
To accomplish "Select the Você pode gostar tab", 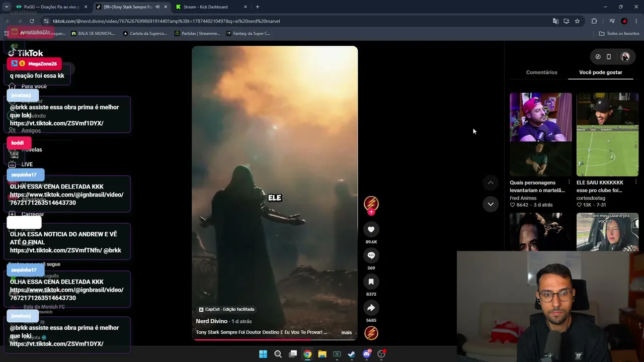I will click(x=600, y=72).
